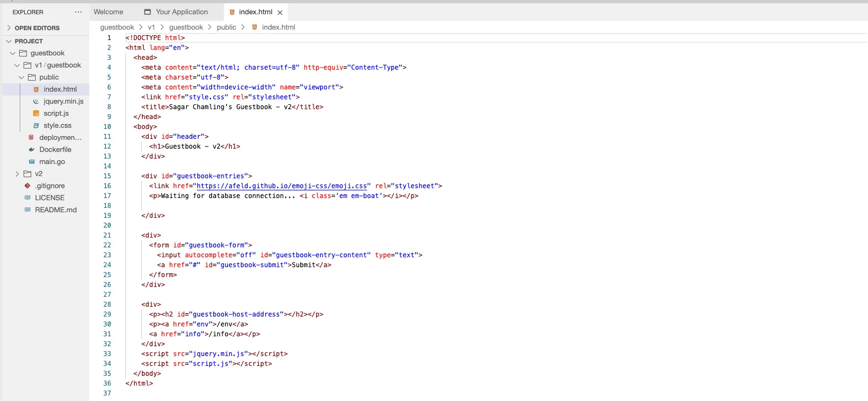The width and height of the screenshot is (868, 401).
Task: Open LICENSE in file tree
Action: pyautogui.click(x=50, y=198)
